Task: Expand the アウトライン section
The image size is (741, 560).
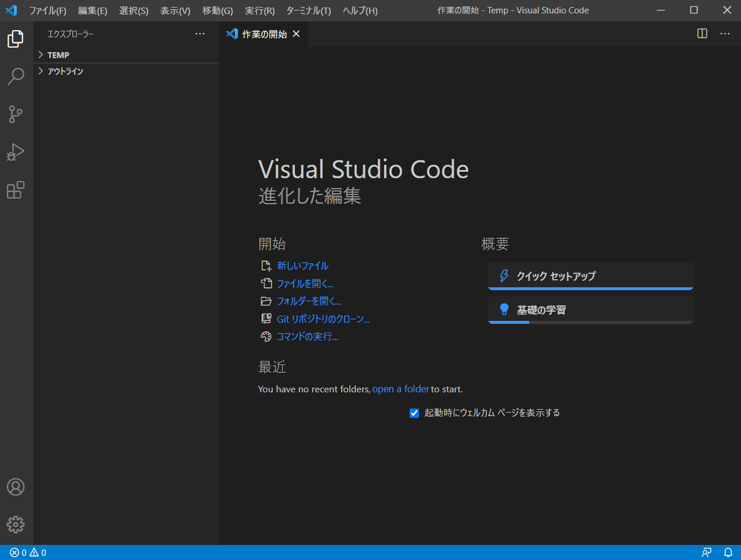Action: (126, 71)
